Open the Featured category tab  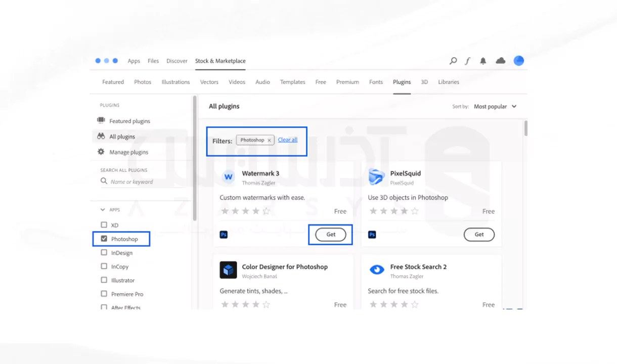[113, 82]
